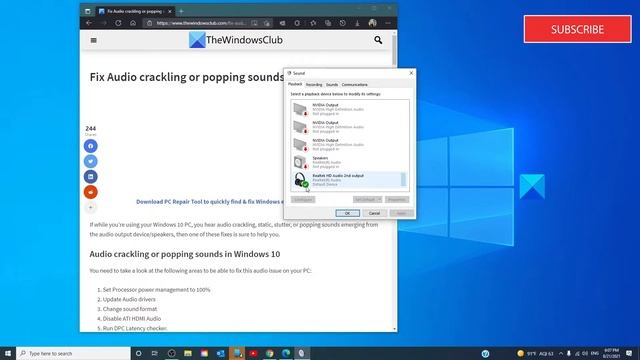Screen dimensions: 640x360
Task: Open browser History icon in toolbar
Action: coord(342,23)
